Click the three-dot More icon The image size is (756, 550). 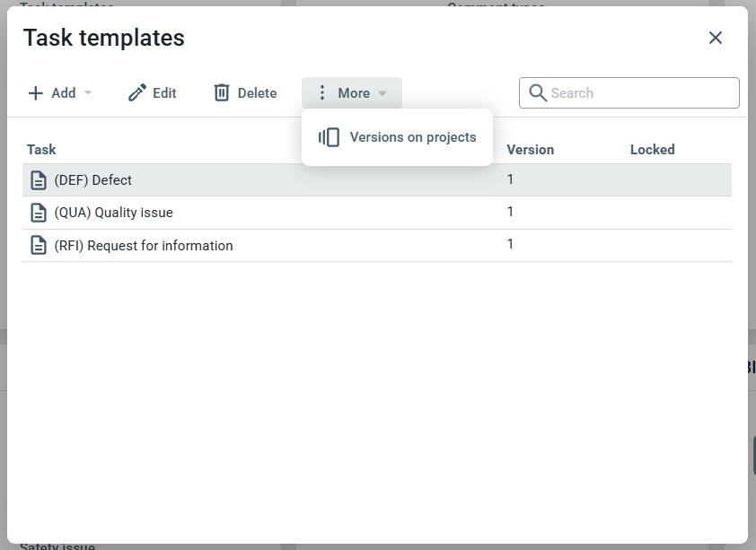pos(323,93)
